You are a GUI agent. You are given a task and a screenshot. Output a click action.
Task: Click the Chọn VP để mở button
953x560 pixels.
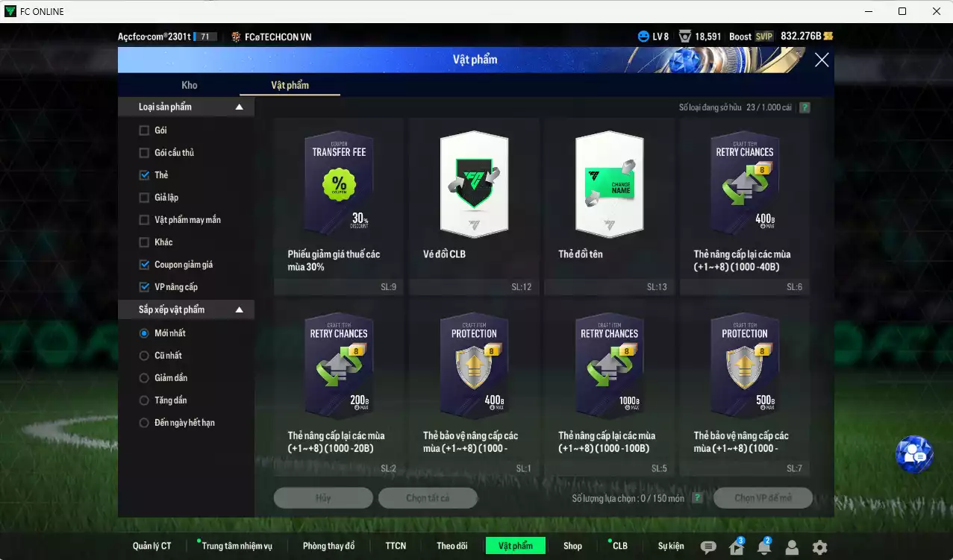tap(763, 498)
